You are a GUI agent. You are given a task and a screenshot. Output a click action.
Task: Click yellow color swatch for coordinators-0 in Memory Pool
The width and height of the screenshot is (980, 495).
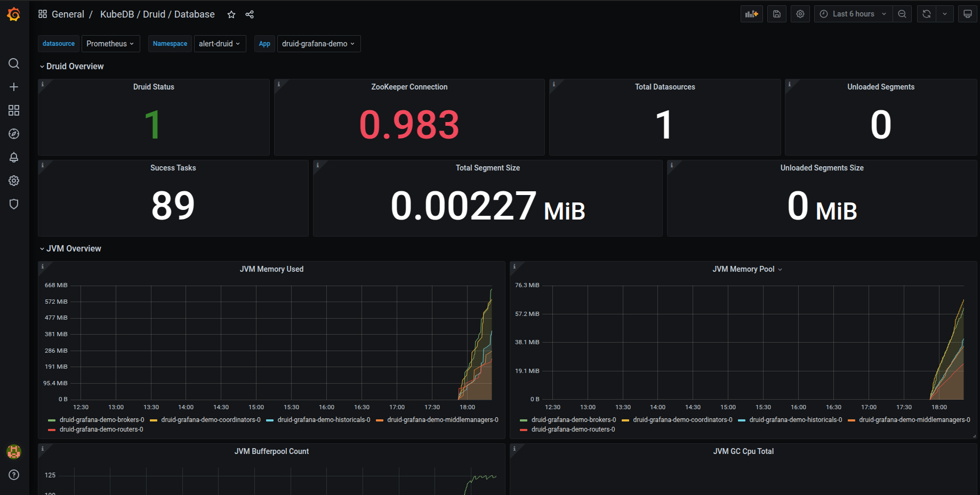coord(625,420)
